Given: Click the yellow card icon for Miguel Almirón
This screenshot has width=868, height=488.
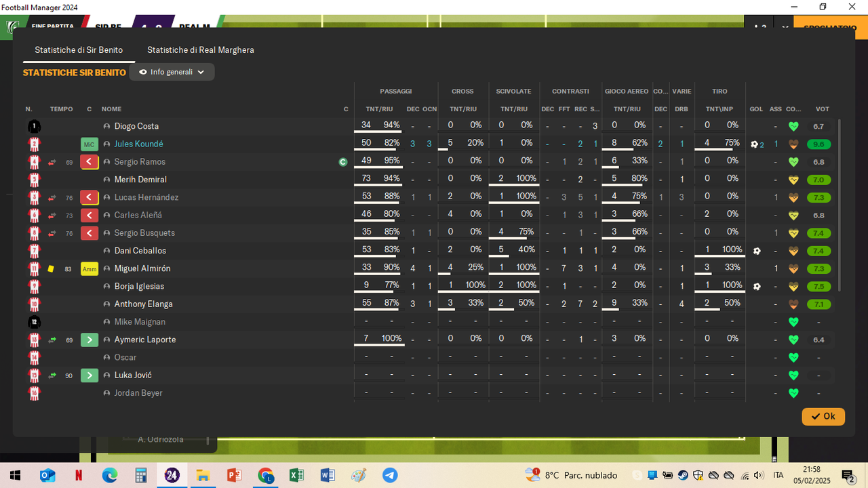Looking at the screenshot, I should [x=52, y=268].
